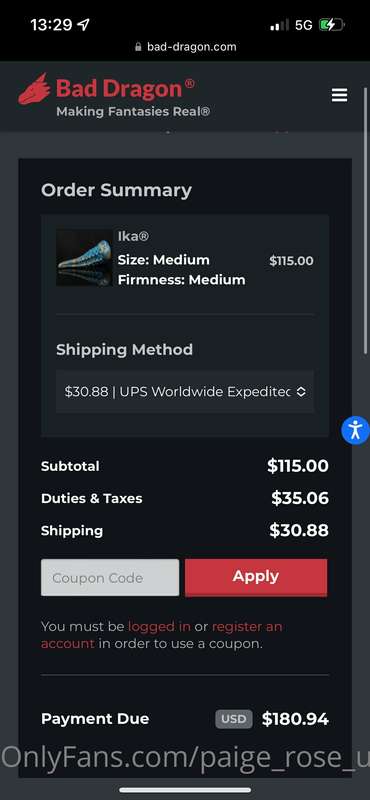Viewport: 370px width, 800px height.
Task: Apply the coupon code
Action: [256, 577]
